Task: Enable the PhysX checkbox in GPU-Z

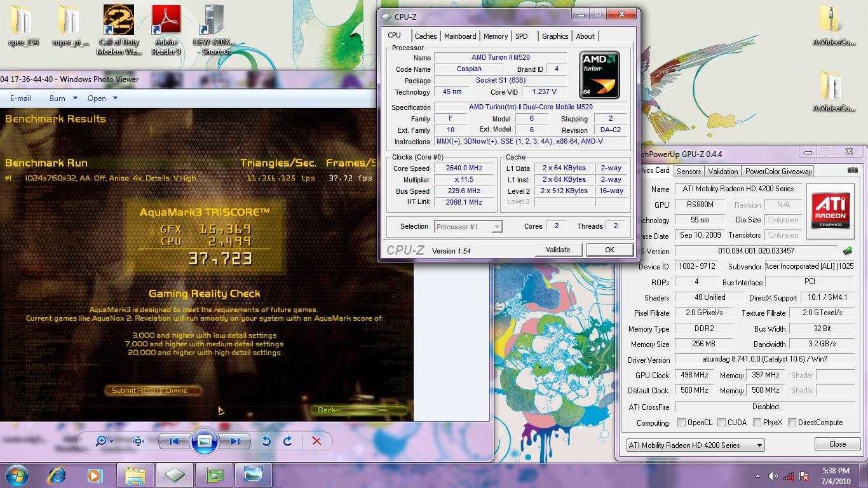Action: 757,422
